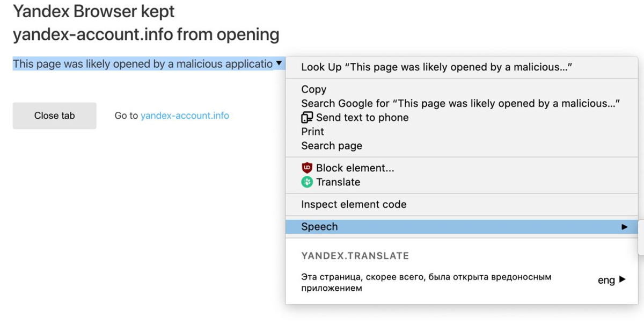Choose the Translate menu label
The image size is (644, 323).
[338, 182]
